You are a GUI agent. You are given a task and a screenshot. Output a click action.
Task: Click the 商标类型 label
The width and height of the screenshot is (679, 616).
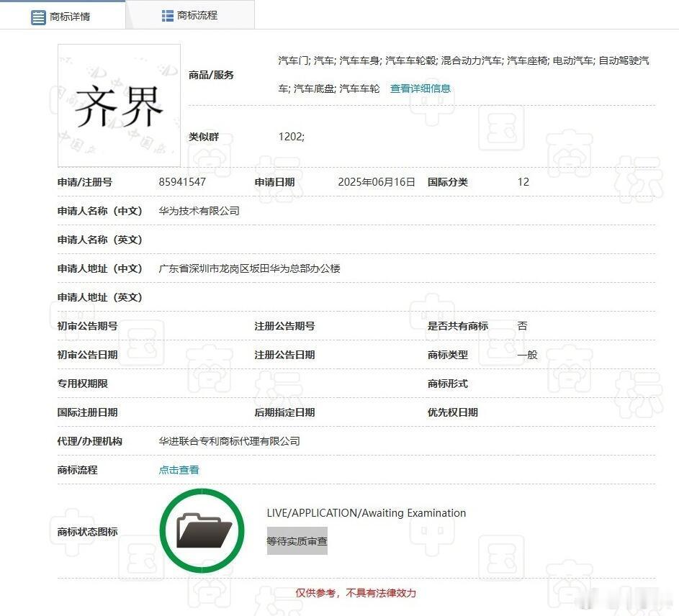[x=448, y=355]
